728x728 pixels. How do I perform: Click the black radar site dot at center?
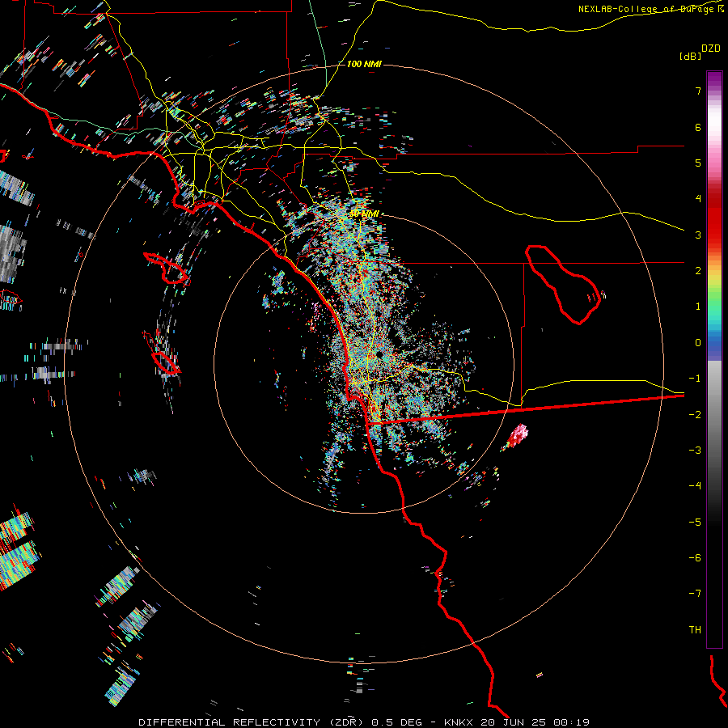point(379,355)
